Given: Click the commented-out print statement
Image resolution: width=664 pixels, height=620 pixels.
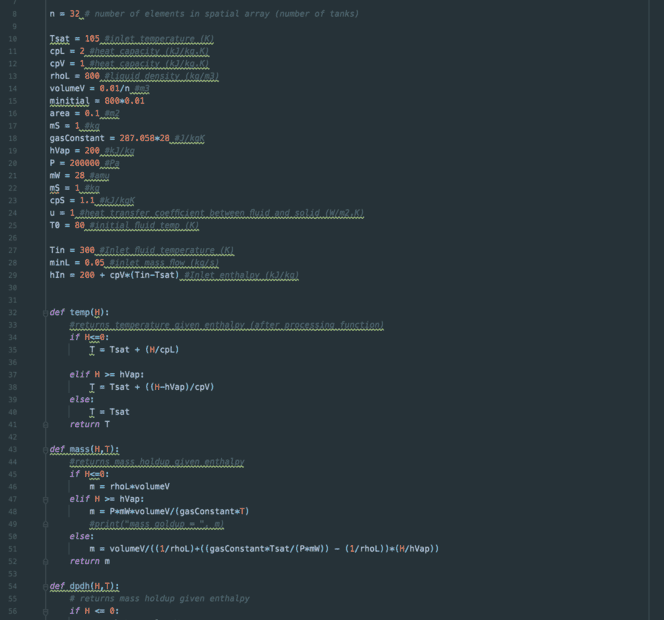Looking at the screenshot, I should [x=156, y=523].
